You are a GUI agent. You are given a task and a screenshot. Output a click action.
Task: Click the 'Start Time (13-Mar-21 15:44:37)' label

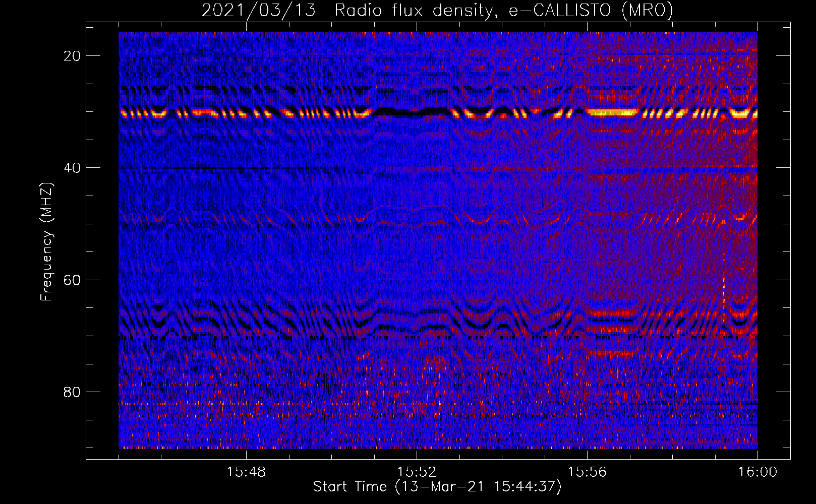pyautogui.click(x=437, y=487)
